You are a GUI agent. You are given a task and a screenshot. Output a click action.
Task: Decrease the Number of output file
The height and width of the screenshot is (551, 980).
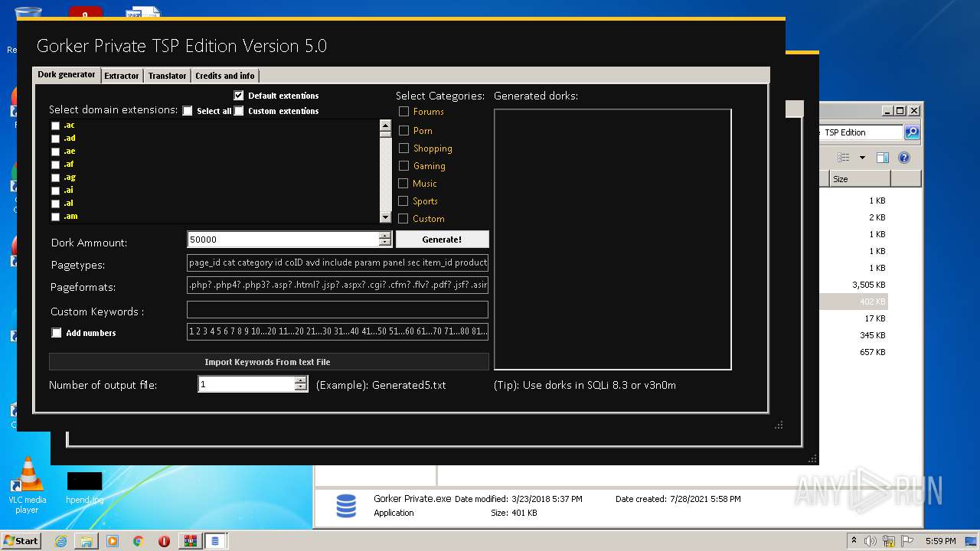tap(301, 388)
